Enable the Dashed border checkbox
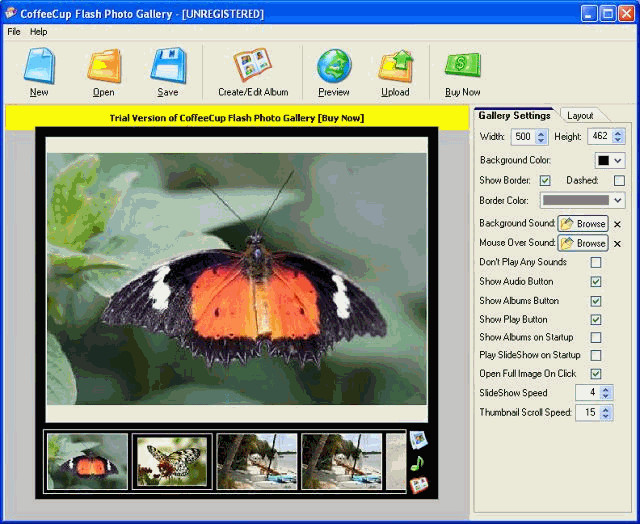Viewport: 640px width, 524px height. [x=619, y=180]
